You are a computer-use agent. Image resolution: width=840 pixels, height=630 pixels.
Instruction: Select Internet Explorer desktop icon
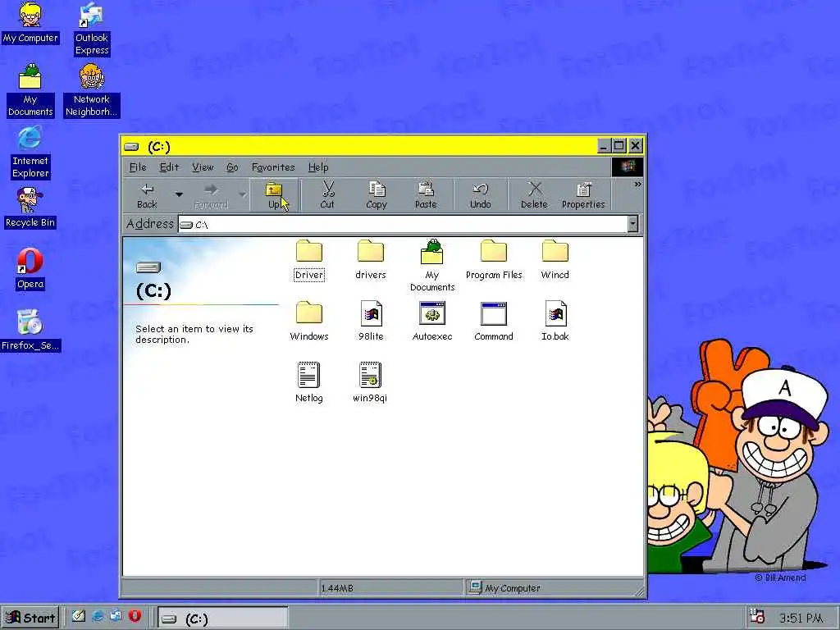(x=30, y=152)
